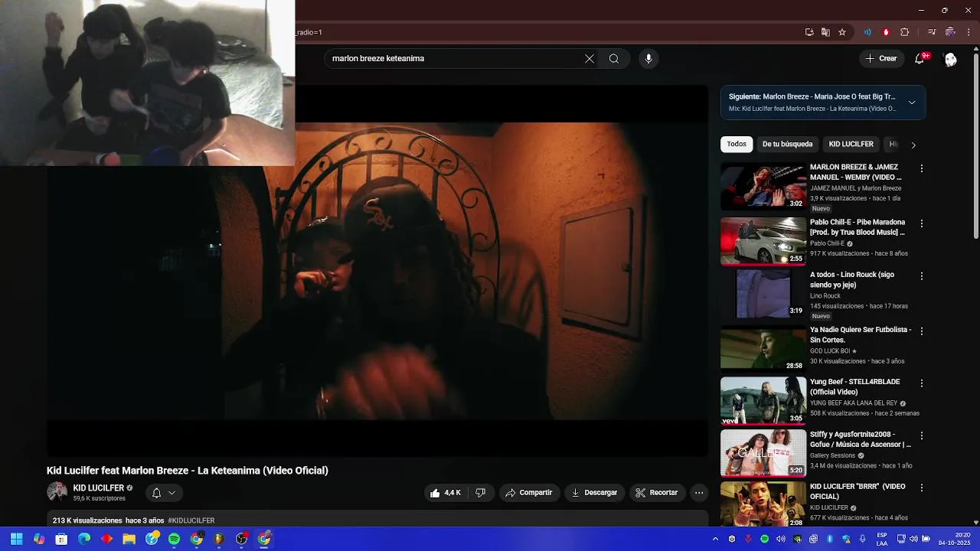980x551 pixels.
Task: Open the Chrome profile avatar
Action: coord(950,32)
